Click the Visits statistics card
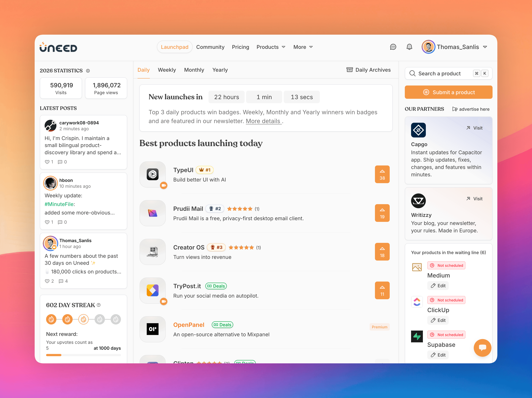The width and height of the screenshot is (532, 398). pos(61,88)
